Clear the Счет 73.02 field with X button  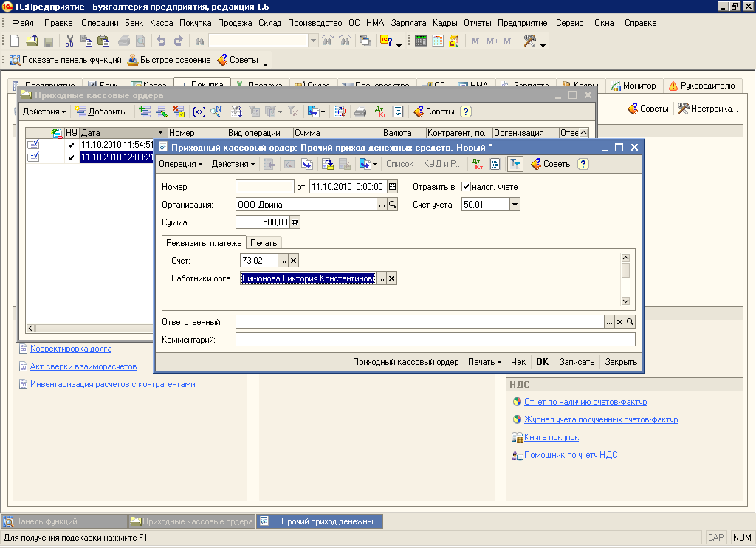[x=293, y=261]
